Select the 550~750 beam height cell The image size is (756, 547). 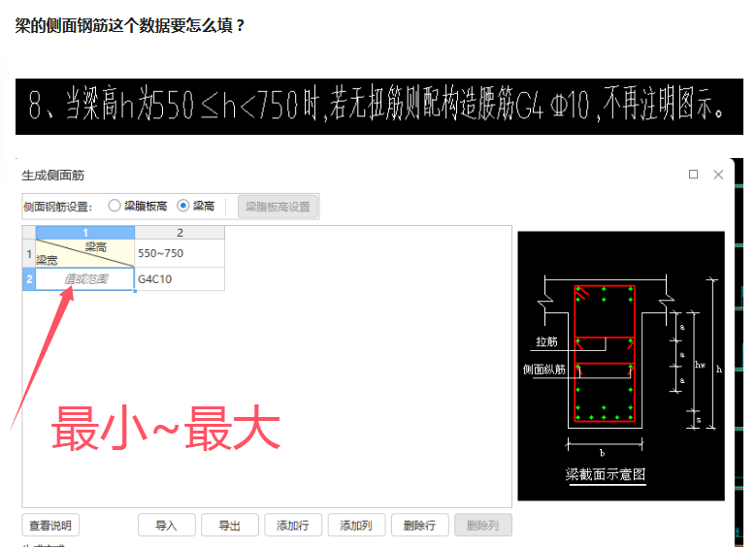point(180,253)
